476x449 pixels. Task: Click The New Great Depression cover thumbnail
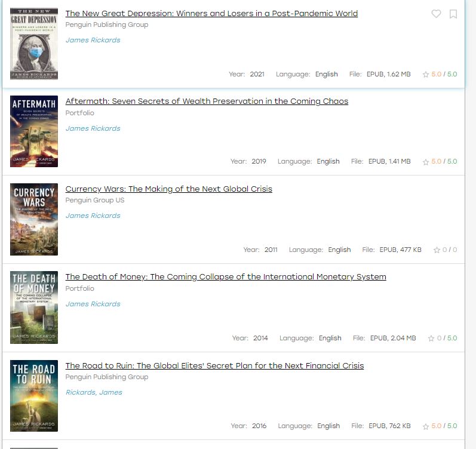tap(34, 44)
